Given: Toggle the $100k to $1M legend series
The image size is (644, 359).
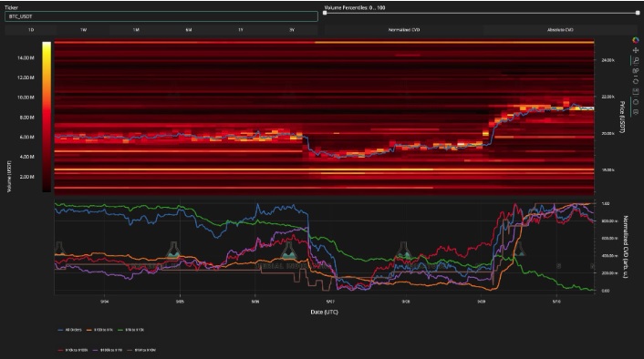Looking at the screenshot, I should click(107, 350).
